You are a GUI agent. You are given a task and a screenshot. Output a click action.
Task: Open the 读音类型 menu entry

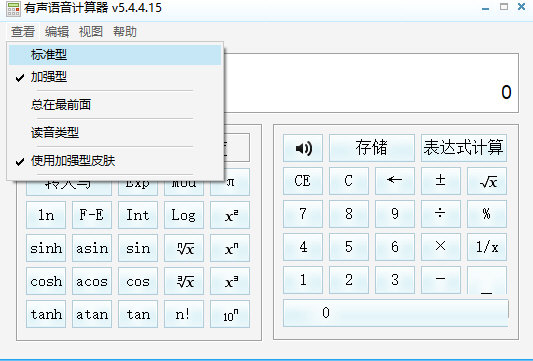click(115, 133)
